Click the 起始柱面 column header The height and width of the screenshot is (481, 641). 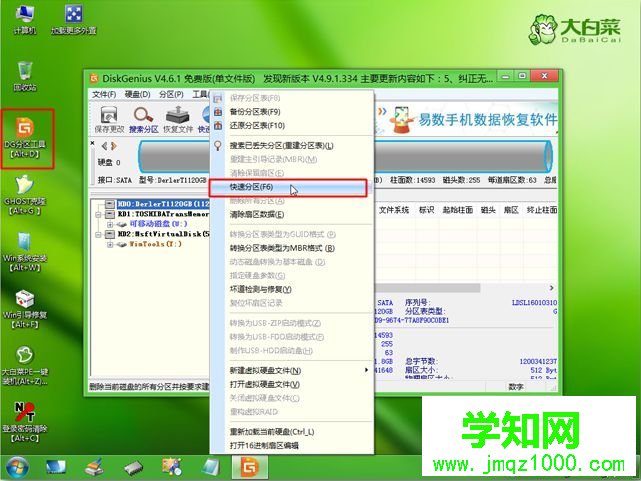(457, 210)
